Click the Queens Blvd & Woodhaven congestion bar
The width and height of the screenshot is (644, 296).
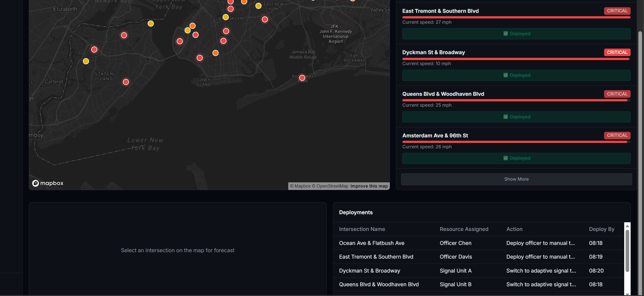point(516,100)
